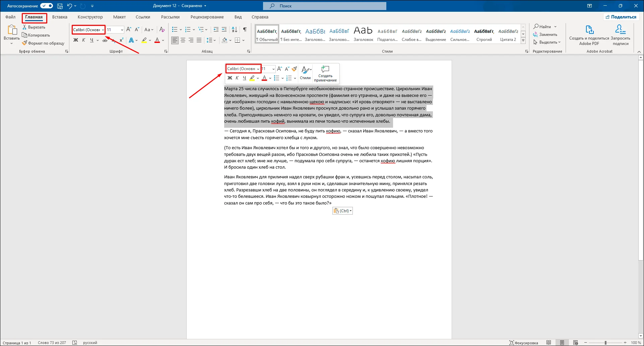The width and height of the screenshot is (644, 346).
Task: Toggle underline (Ч) in ribbon
Action: pos(91,40)
